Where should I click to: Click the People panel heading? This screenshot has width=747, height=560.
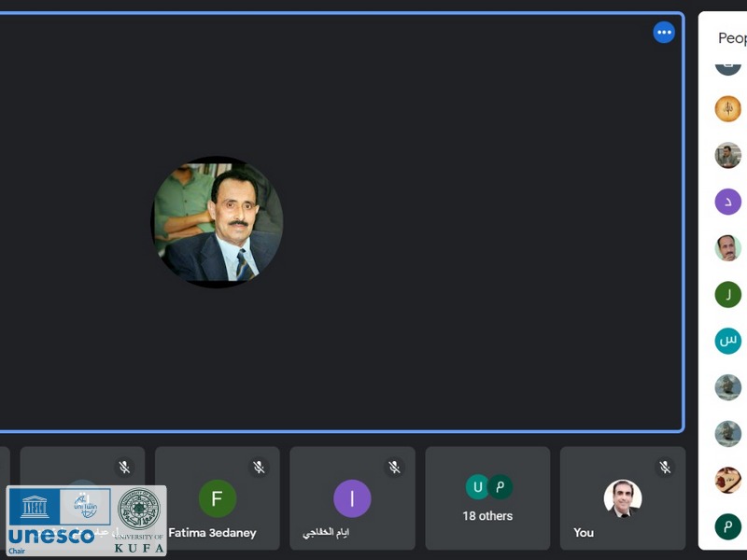point(731,38)
